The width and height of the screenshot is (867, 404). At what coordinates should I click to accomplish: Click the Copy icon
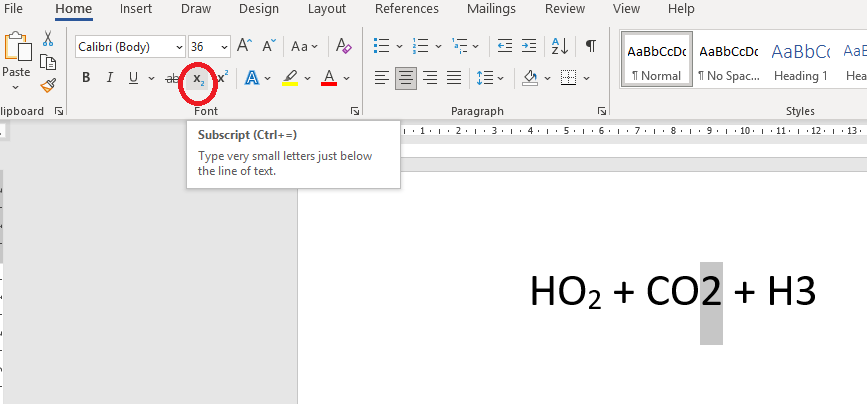[x=49, y=62]
